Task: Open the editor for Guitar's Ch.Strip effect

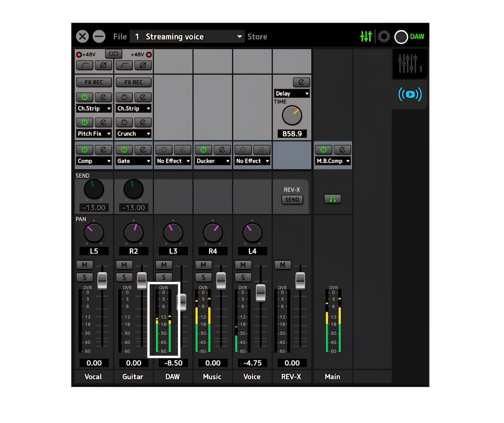Action: 143,97
